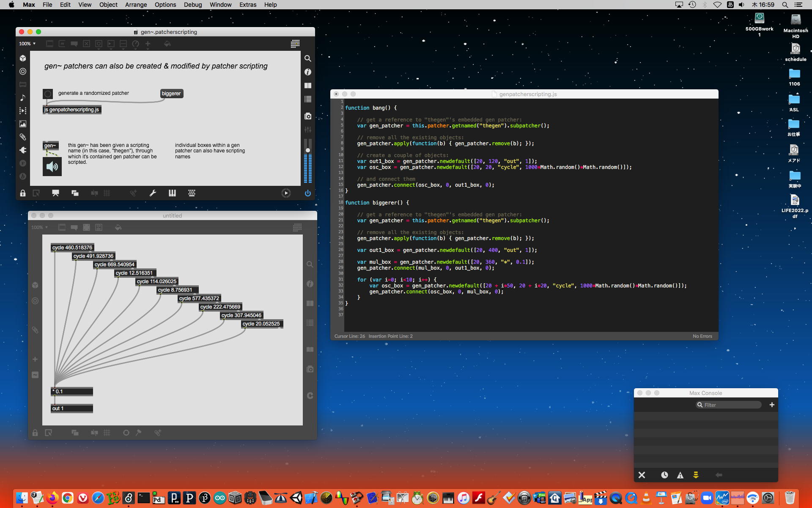Image resolution: width=812 pixels, height=508 pixels.
Task: Clear the Max Console with X icon
Action: pyautogui.click(x=642, y=475)
